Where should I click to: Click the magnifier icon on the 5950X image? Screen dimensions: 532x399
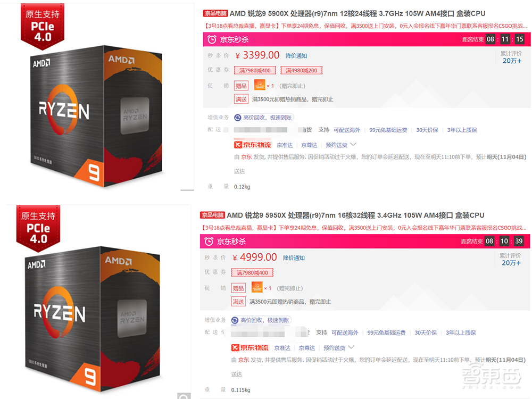pyautogui.click(x=184, y=396)
